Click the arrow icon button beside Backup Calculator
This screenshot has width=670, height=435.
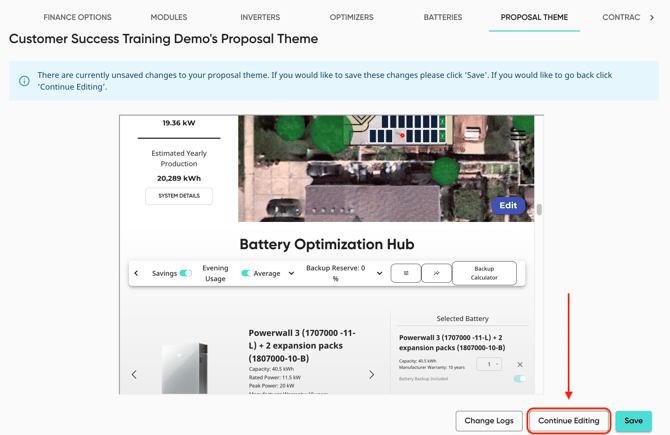click(436, 273)
